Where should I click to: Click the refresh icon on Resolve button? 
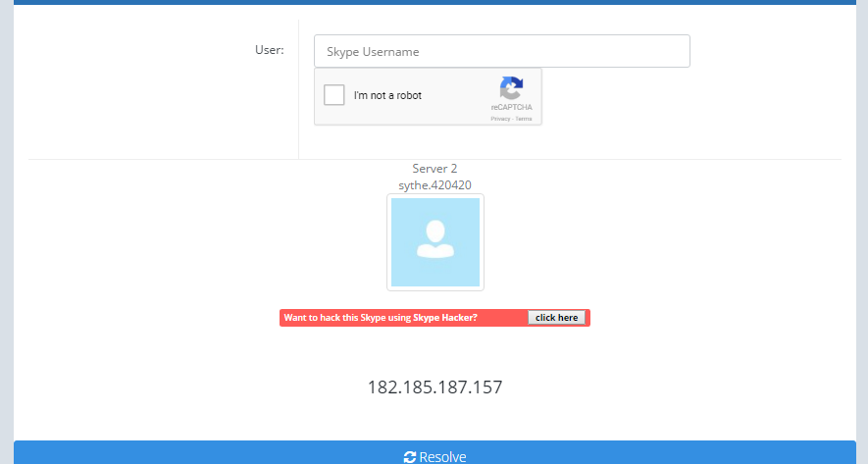410,457
